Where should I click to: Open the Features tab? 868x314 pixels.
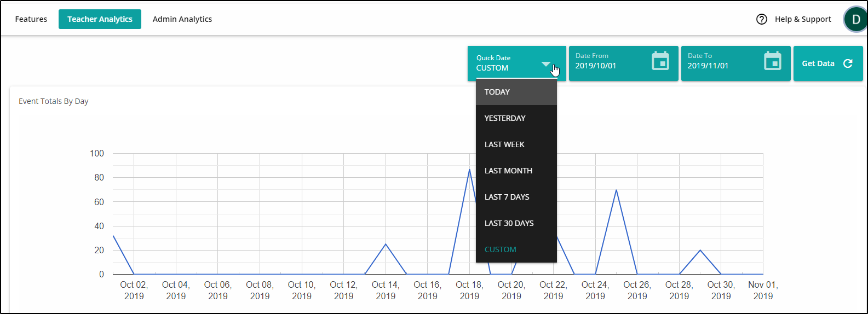pos(31,19)
